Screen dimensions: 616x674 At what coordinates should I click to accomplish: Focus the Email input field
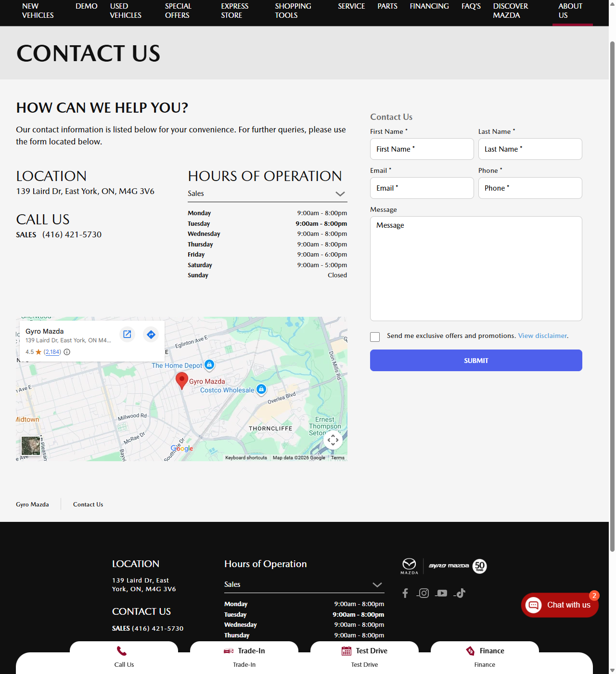pyautogui.click(x=422, y=188)
